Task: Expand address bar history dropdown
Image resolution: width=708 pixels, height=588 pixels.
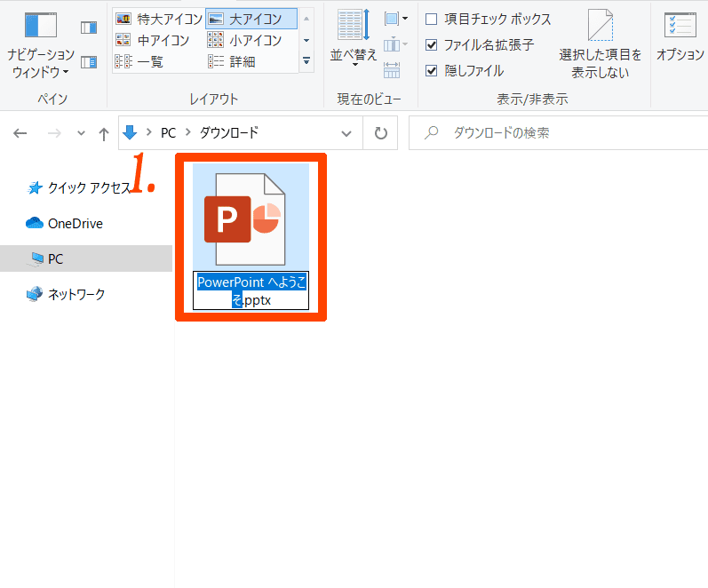Action: tap(346, 133)
